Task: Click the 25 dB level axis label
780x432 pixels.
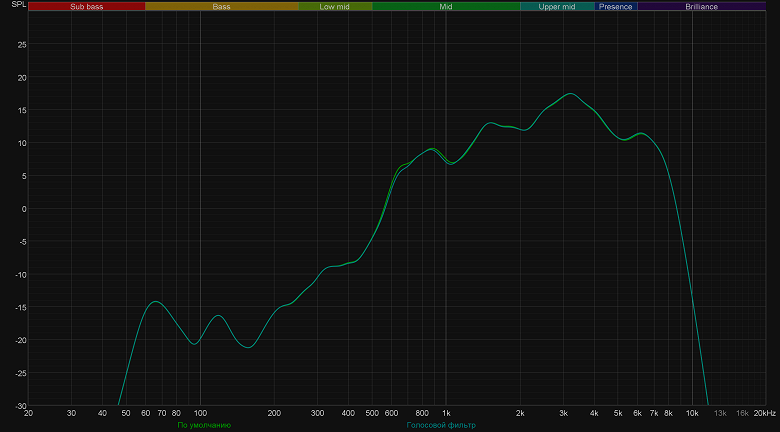Action: [x=22, y=45]
